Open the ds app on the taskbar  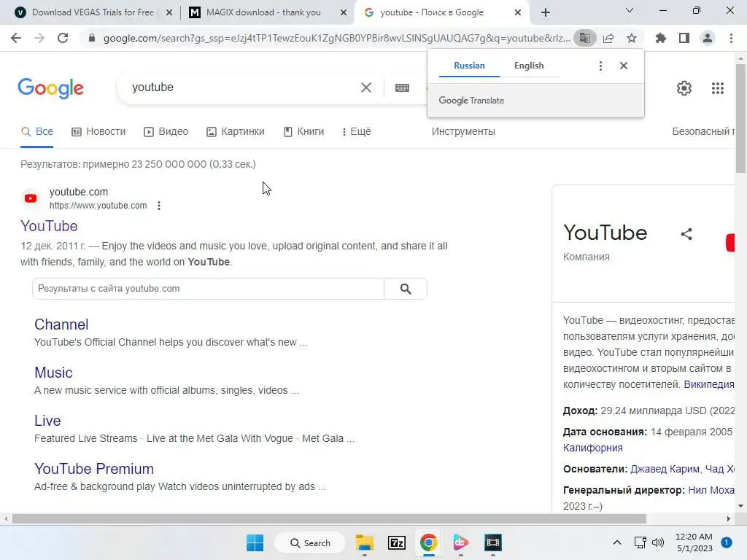point(461,542)
